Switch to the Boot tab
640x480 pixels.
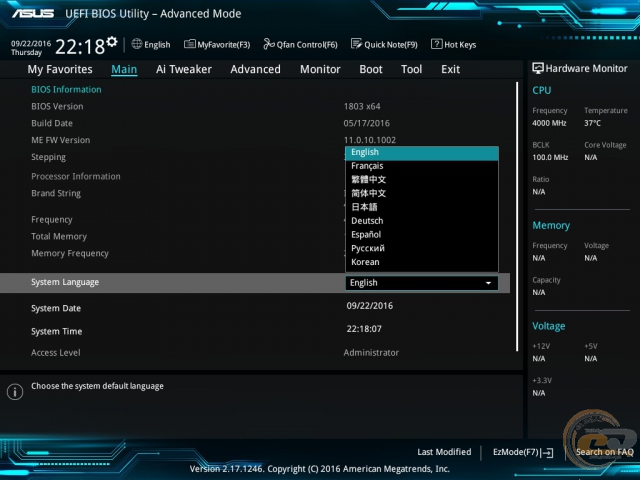(371, 69)
